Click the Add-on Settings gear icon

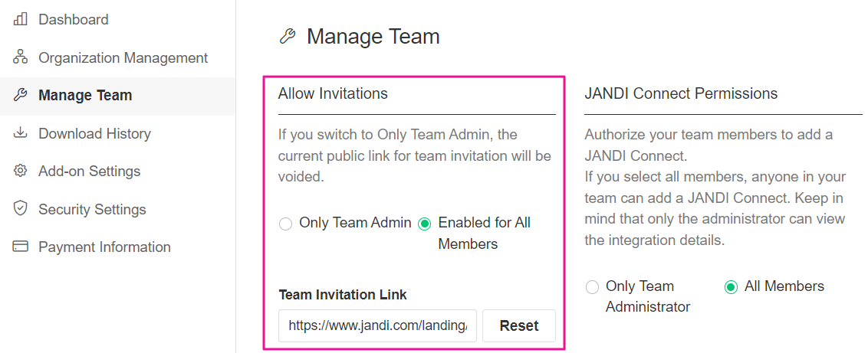pyautogui.click(x=20, y=172)
